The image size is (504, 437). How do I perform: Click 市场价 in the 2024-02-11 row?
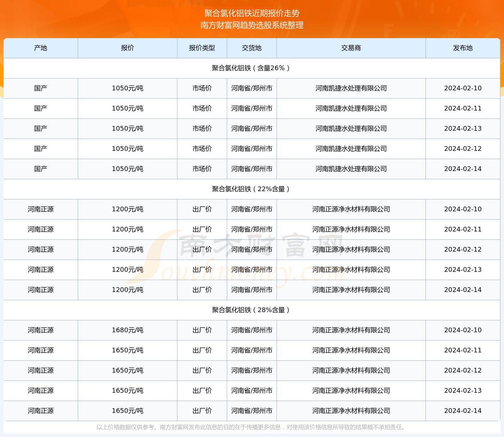tap(202, 108)
